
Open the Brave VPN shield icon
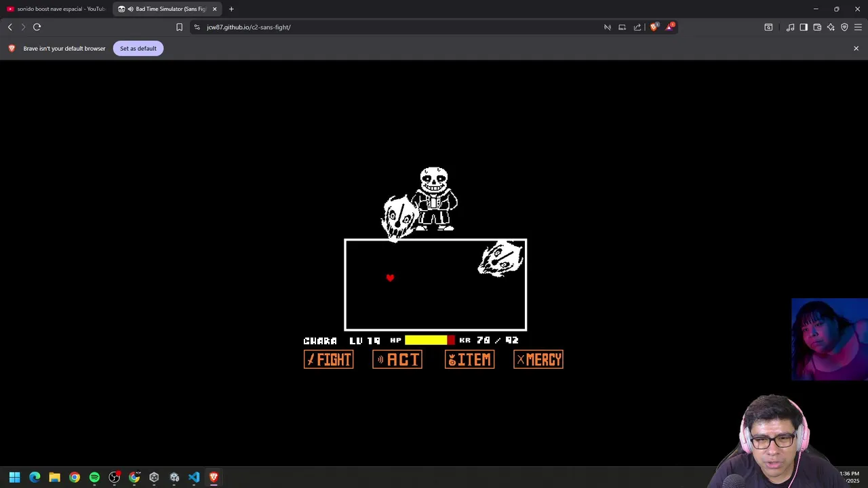tap(844, 27)
